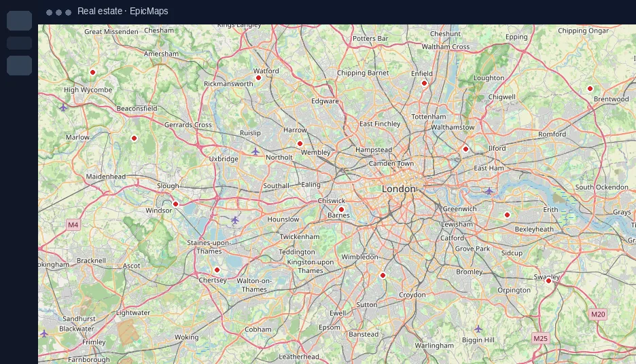The width and height of the screenshot is (636, 364).
Task: Click the red marker at Barnes
Action: click(342, 210)
